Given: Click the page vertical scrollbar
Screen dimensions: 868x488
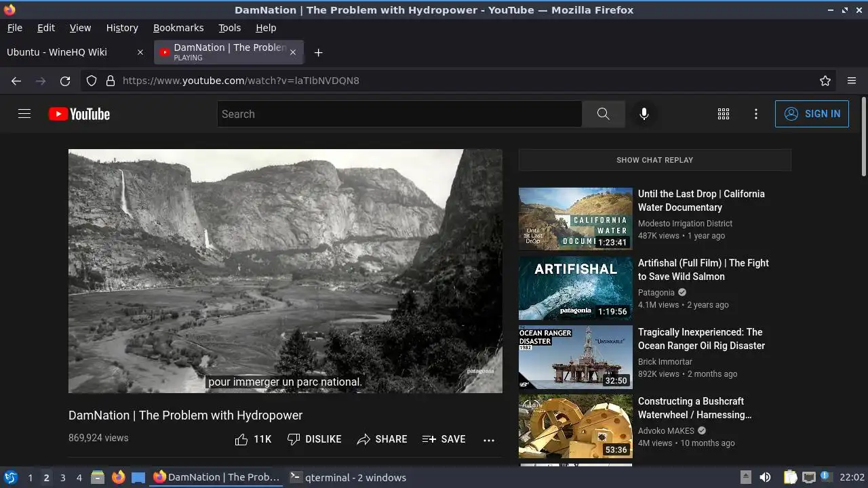Looking at the screenshot, I should pyautogui.click(x=863, y=138).
